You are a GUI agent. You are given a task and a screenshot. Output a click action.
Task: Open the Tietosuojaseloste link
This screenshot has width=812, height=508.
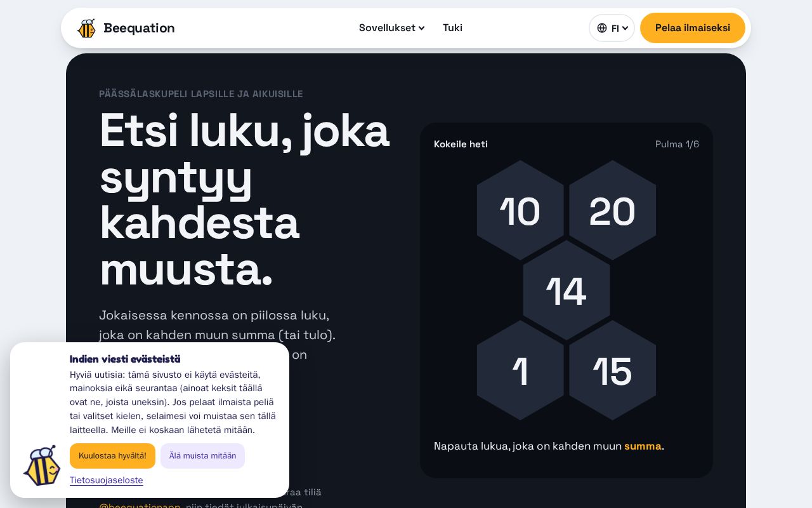[x=107, y=480]
